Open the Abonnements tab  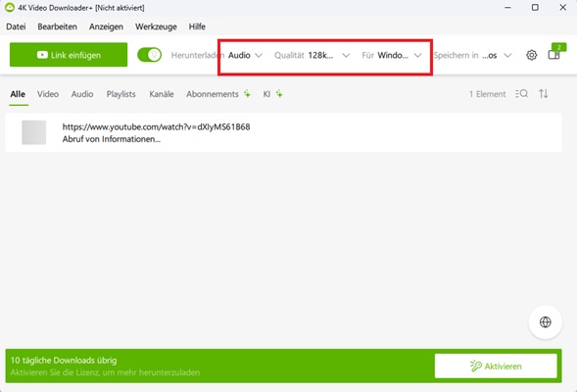coord(217,94)
